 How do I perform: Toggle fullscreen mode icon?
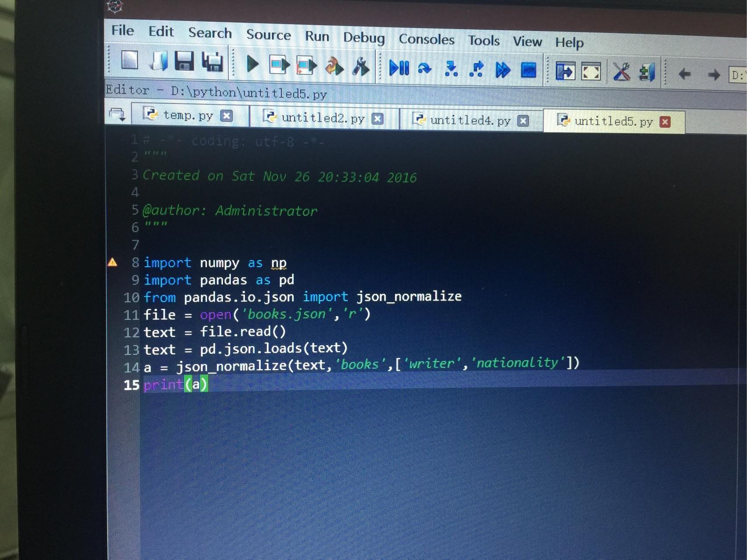point(591,72)
